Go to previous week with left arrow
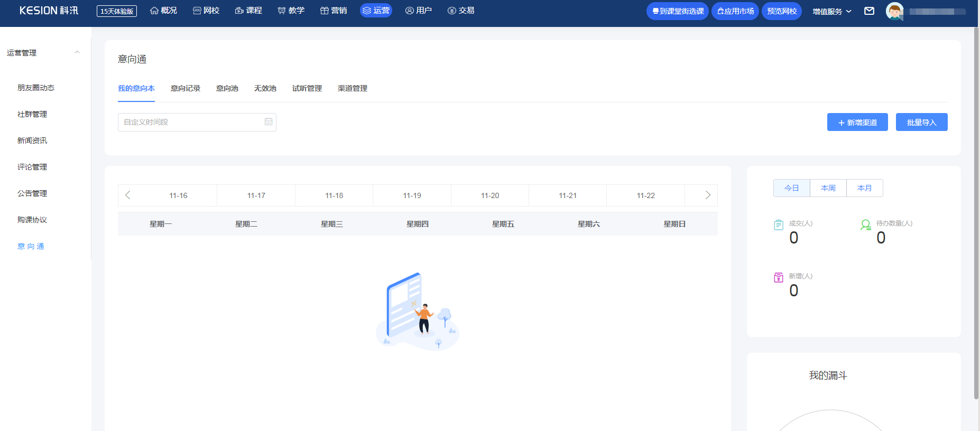The image size is (980, 431). pyautogui.click(x=128, y=195)
